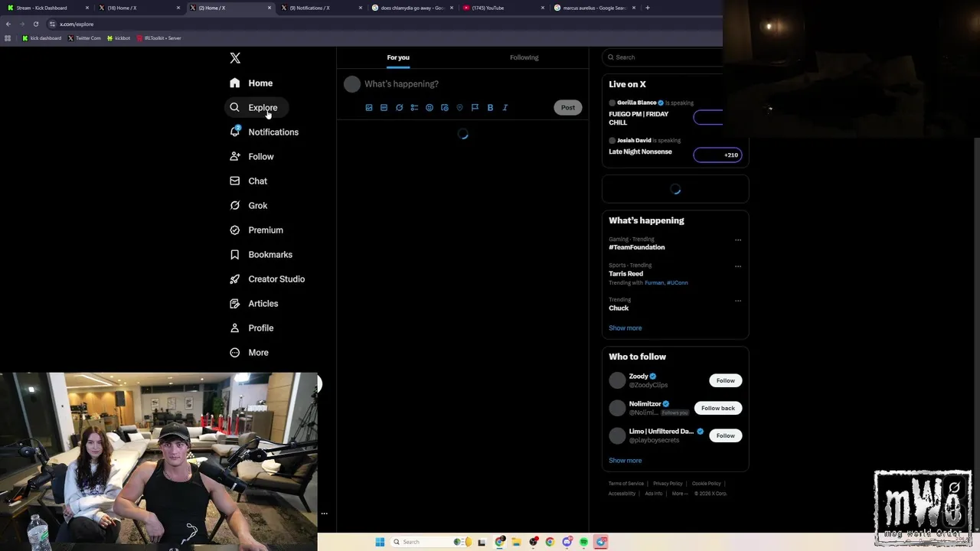Open Discord from the taskbar

[567, 542]
